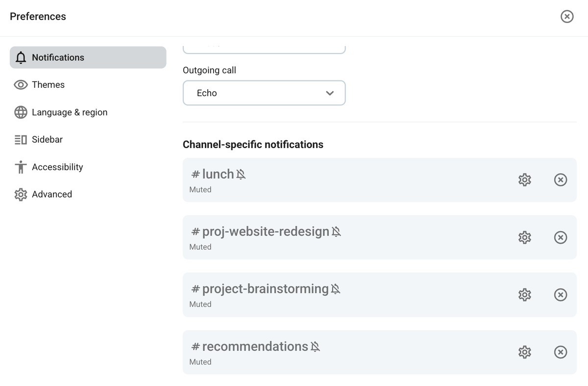Select the globe icon for Language & region
This screenshot has height=386, width=588.
pos(20,112)
